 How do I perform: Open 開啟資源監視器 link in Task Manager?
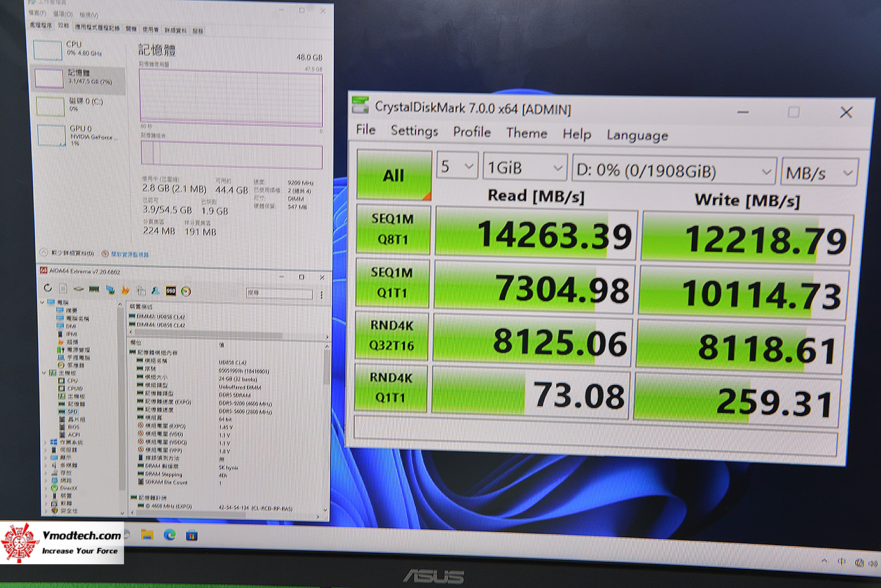click(125, 254)
